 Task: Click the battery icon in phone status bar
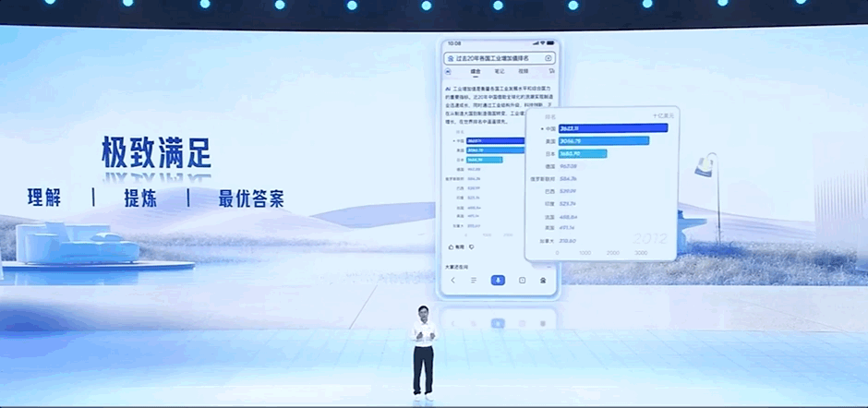tap(550, 43)
